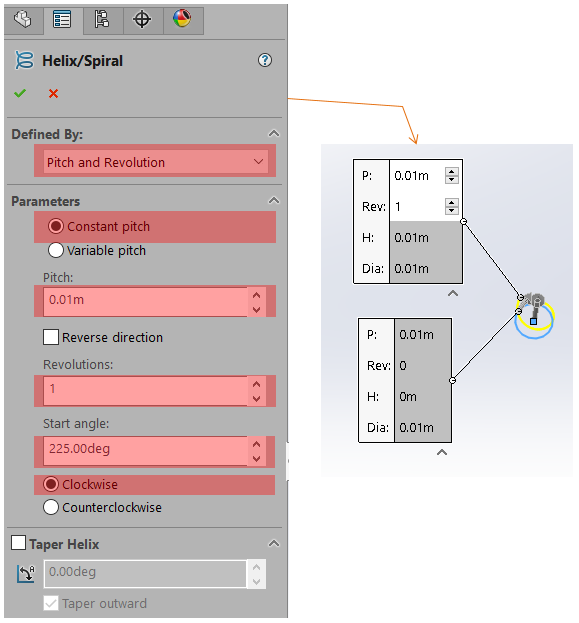Choose the Counterclockwise radio option

[x=51, y=507]
